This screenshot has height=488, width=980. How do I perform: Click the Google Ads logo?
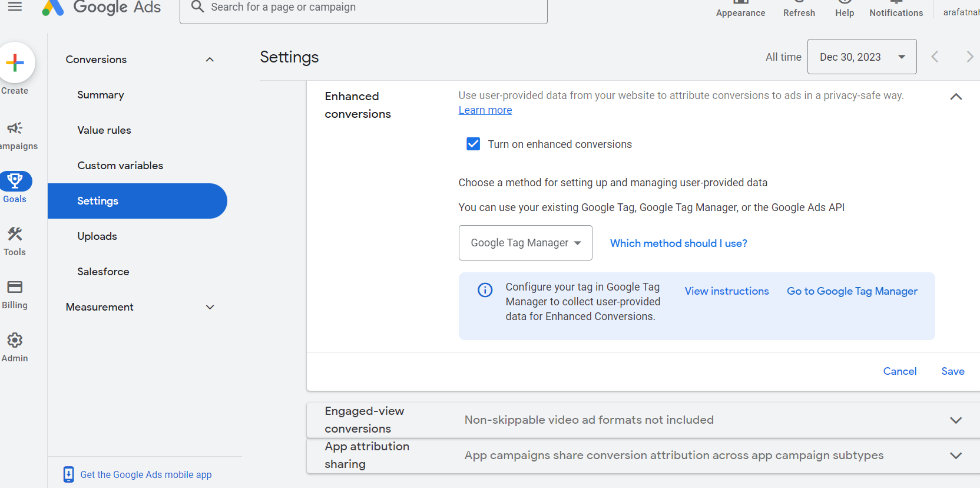(x=101, y=7)
